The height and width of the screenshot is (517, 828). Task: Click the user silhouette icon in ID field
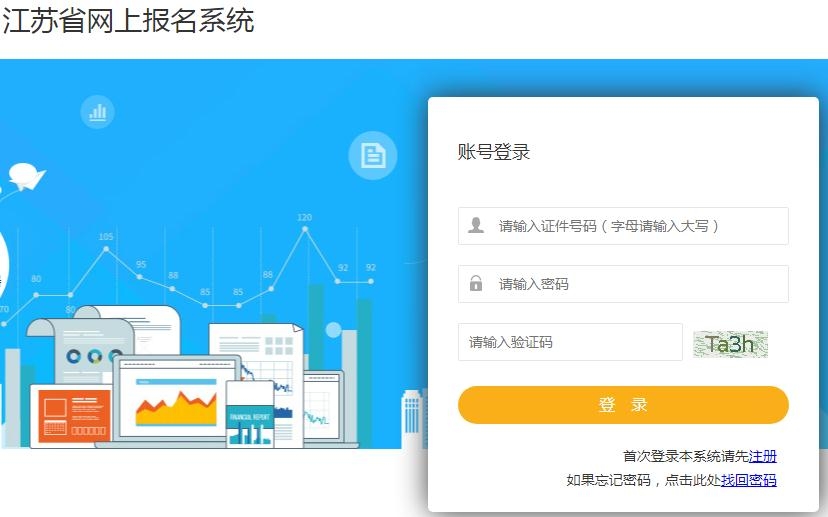[x=476, y=225]
